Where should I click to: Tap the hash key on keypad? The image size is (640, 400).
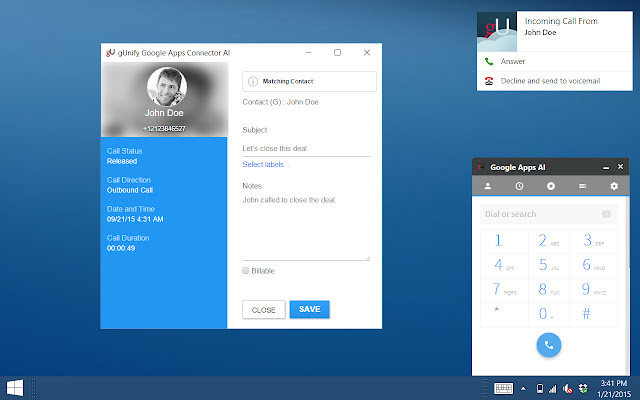[593, 314]
